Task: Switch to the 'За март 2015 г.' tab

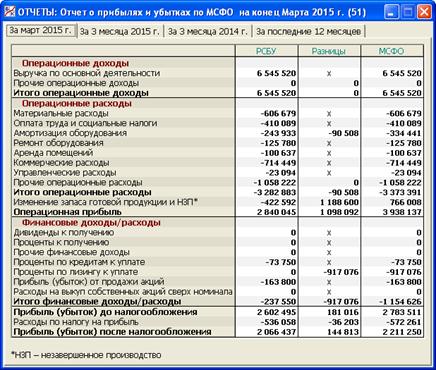Action: (41, 30)
